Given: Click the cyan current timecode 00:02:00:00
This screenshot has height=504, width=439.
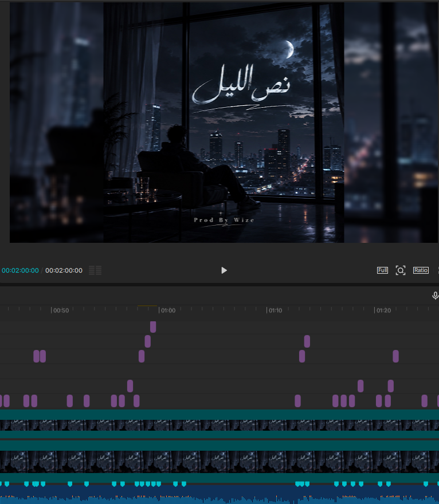Looking at the screenshot, I should click(x=20, y=271).
